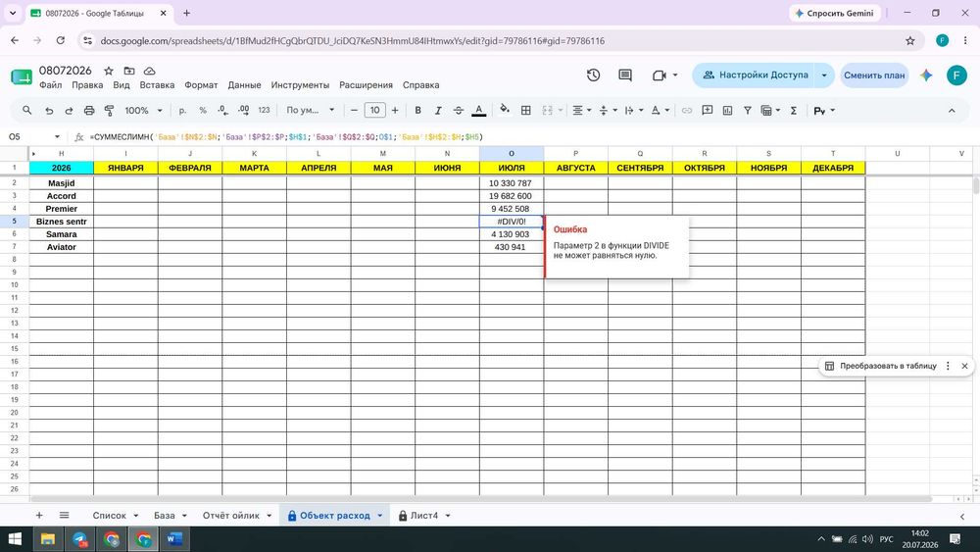
Task: Increase font size with plus button
Action: click(x=395, y=110)
